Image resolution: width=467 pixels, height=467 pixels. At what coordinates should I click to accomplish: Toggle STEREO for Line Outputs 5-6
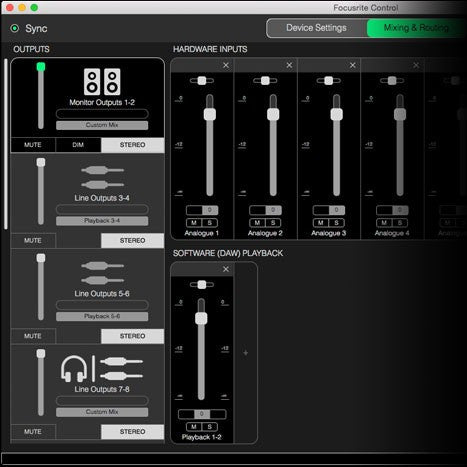[132, 336]
